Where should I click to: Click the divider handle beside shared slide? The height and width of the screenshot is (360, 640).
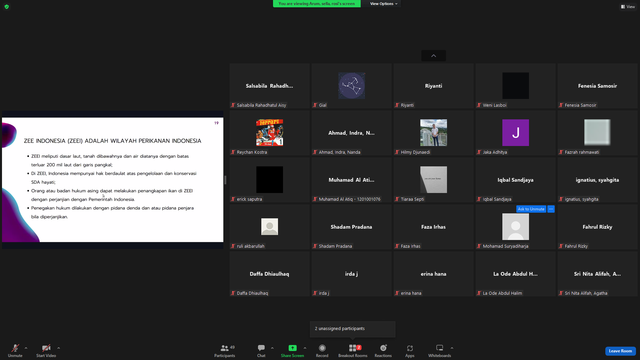225,180
